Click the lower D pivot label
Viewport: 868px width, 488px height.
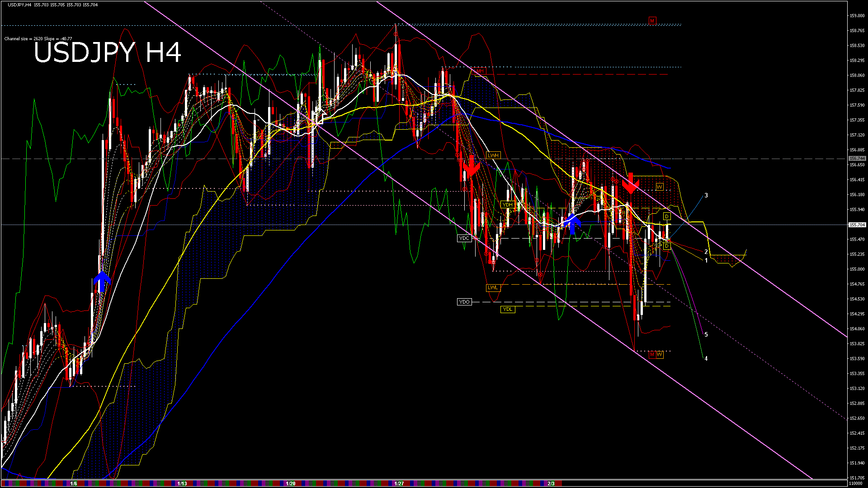(x=667, y=246)
